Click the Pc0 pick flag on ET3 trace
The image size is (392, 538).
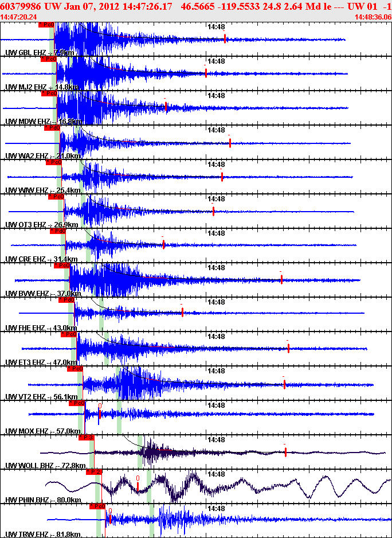click(x=69, y=334)
